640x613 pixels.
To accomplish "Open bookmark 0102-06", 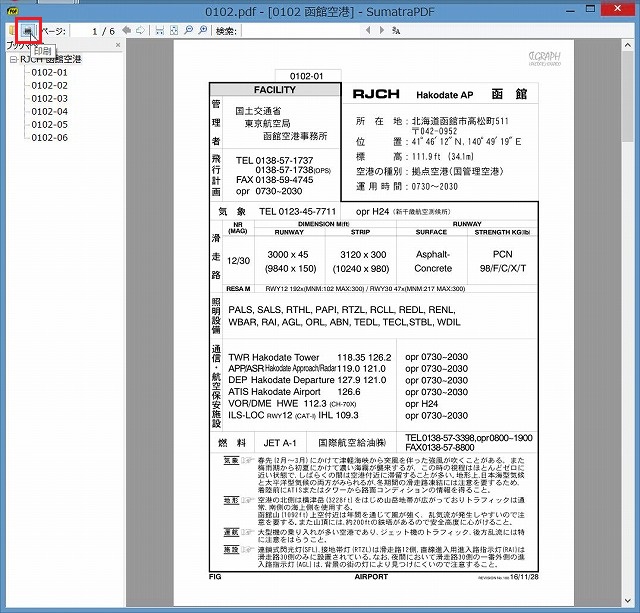I will (49, 138).
